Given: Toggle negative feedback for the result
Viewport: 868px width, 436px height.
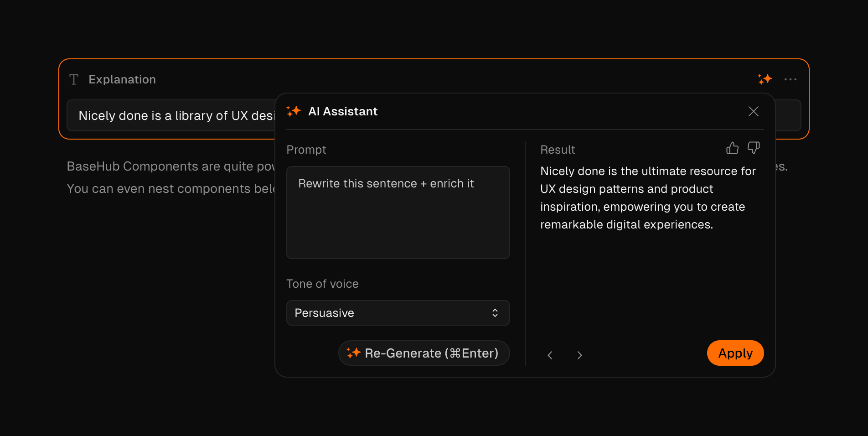Looking at the screenshot, I should (x=754, y=148).
